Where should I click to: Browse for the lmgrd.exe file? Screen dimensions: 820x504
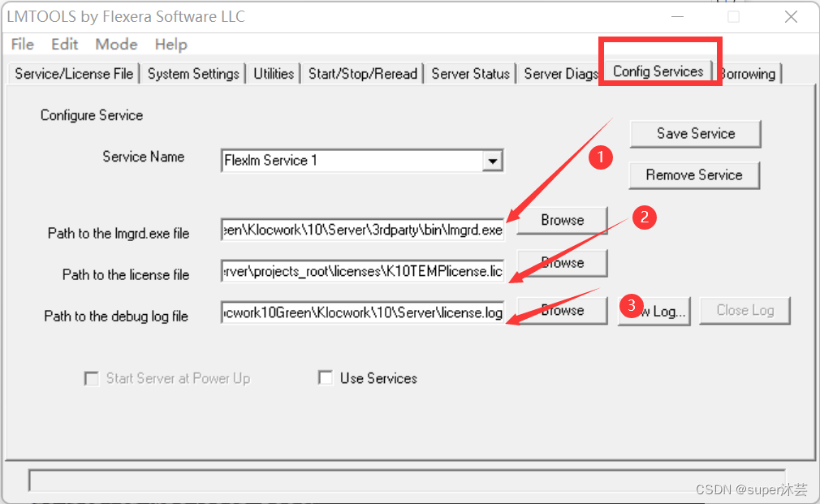562,220
